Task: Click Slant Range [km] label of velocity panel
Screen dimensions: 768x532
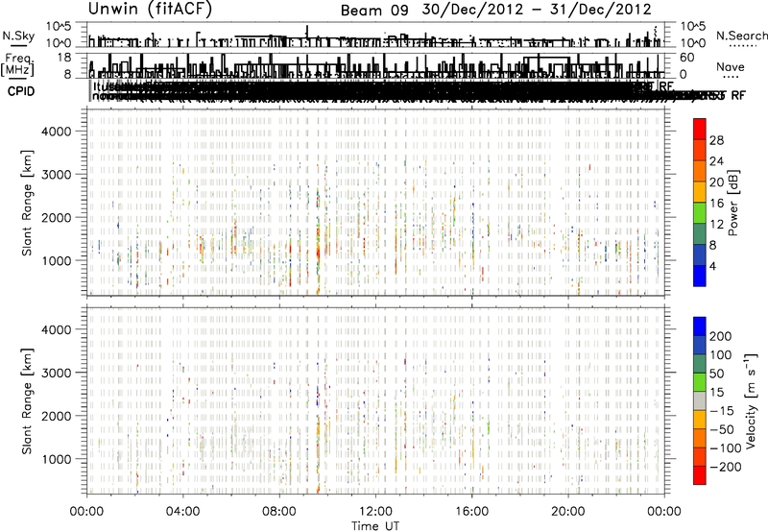Action: [27, 401]
